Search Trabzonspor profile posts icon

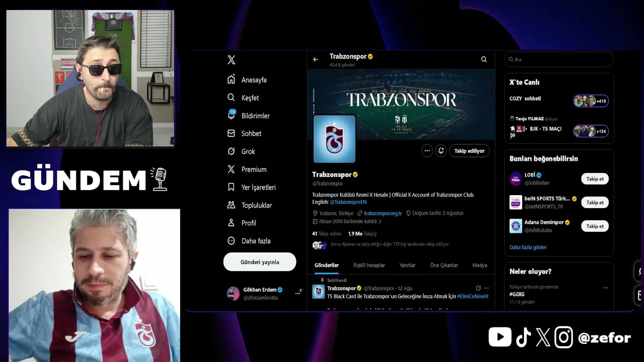pyautogui.click(x=484, y=59)
